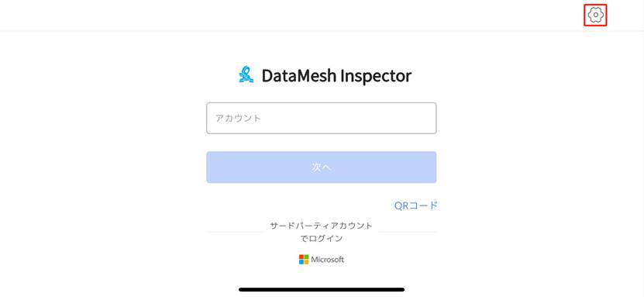
Task: Click the DataMesh blue logo icon
Action: [246, 74]
